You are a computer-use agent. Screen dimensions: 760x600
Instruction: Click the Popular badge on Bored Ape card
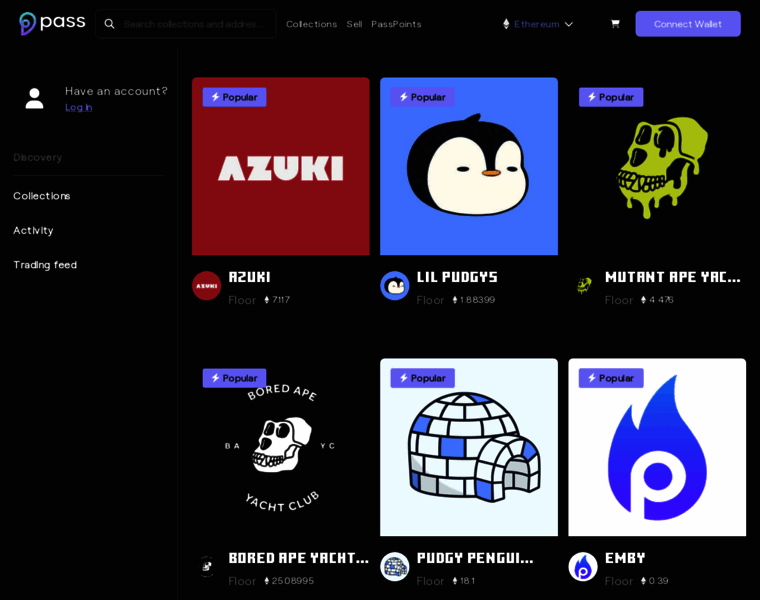234,378
